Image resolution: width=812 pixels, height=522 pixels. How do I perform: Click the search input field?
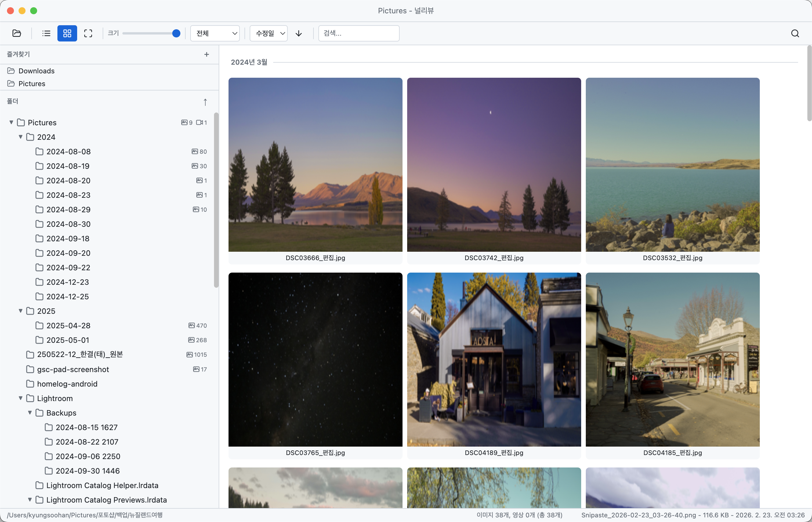point(358,33)
